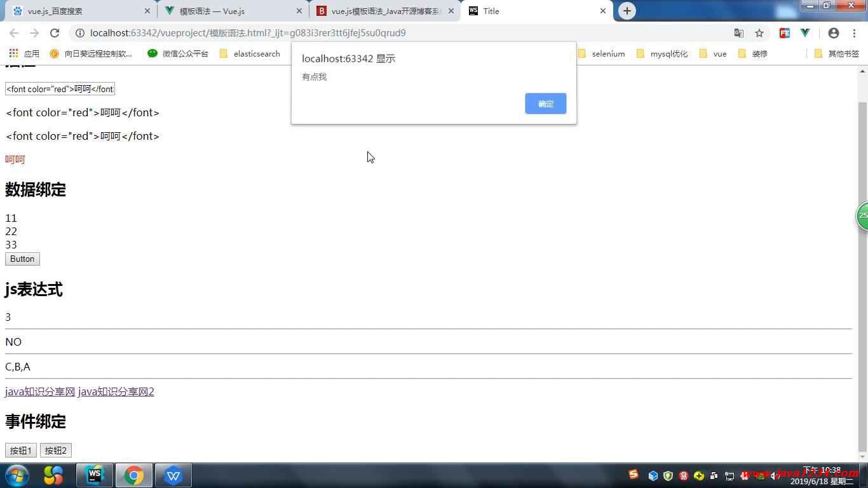
Task: Open a new browser tab
Action: point(627,11)
